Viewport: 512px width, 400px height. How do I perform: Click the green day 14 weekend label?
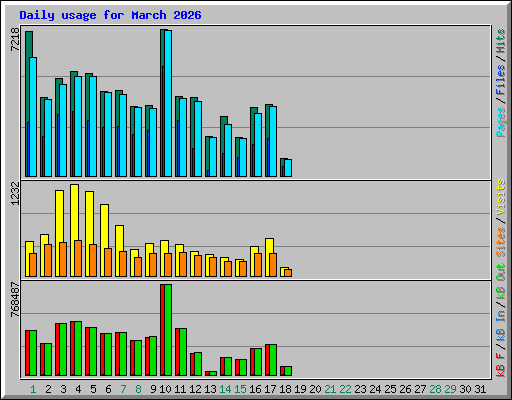tap(225, 389)
